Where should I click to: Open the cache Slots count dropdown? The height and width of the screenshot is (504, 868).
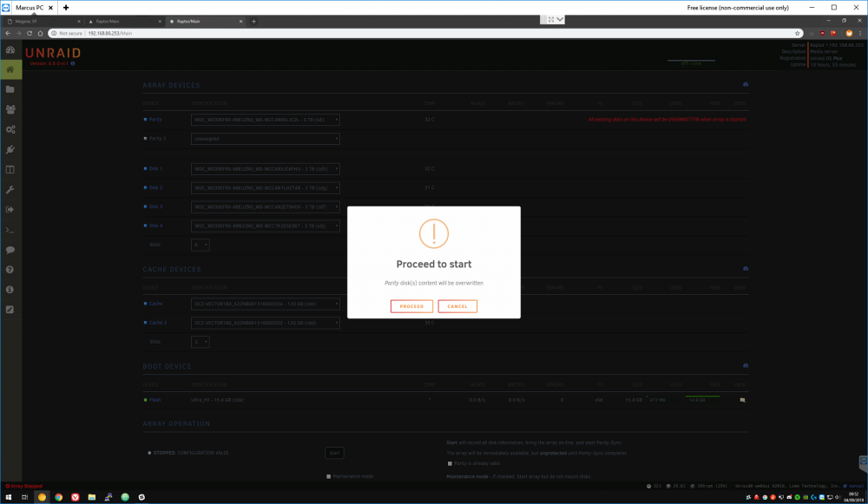(x=200, y=342)
